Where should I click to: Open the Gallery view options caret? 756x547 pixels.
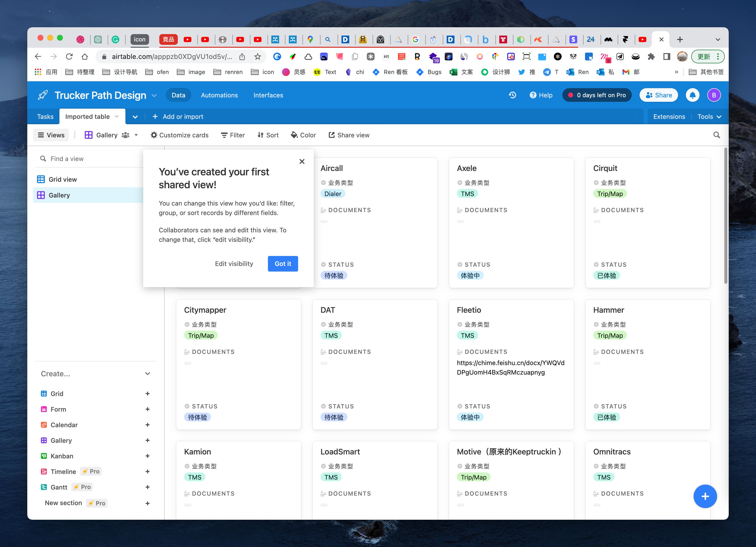click(136, 135)
